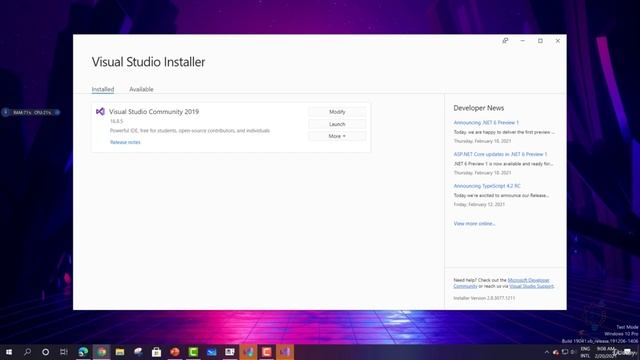Click the Installer Version text at the bottom
The height and width of the screenshot is (360, 640).
tap(484, 298)
